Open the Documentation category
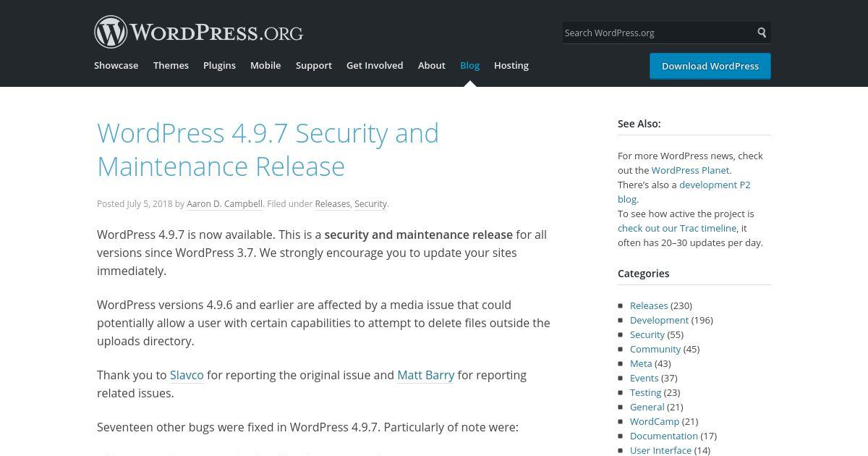 664,436
